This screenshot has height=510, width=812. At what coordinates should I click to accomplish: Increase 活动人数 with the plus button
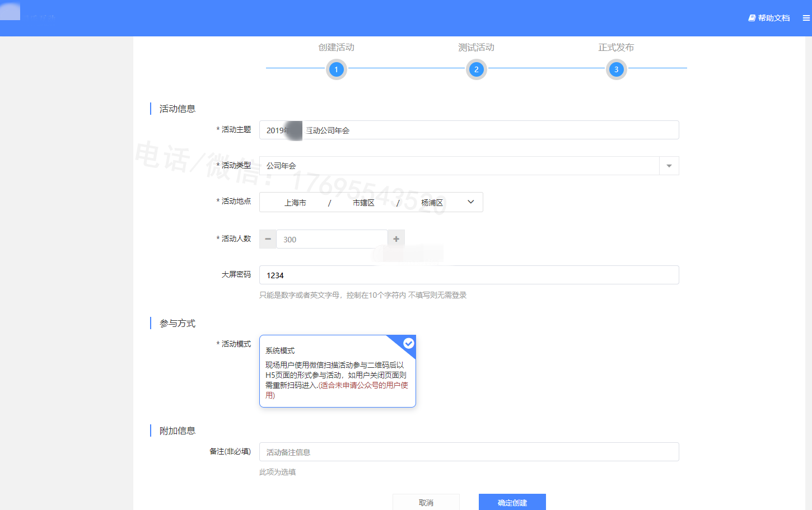(x=396, y=239)
